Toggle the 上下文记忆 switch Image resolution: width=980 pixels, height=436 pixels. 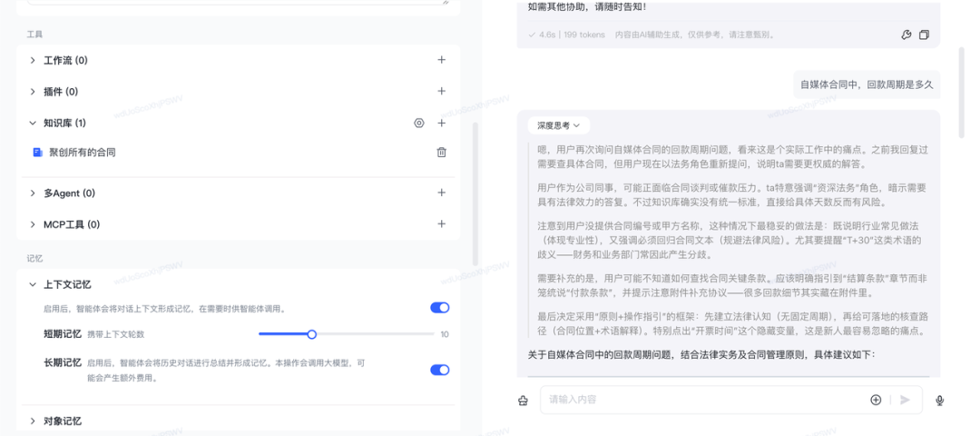439,308
